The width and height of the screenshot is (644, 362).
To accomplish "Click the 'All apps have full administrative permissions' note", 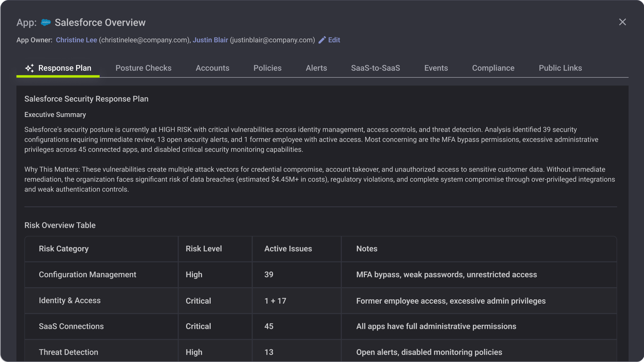I will (436, 326).
